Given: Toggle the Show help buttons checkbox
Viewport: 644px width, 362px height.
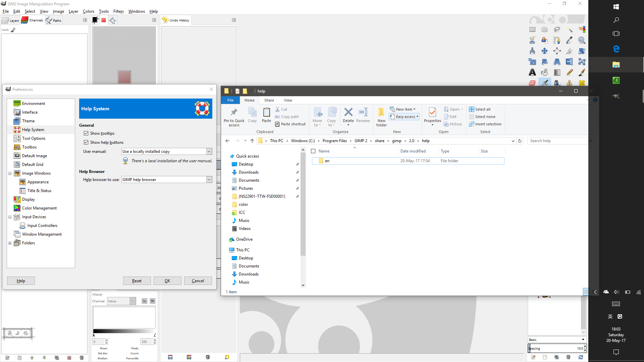Looking at the screenshot, I should [x=86, y=142].
